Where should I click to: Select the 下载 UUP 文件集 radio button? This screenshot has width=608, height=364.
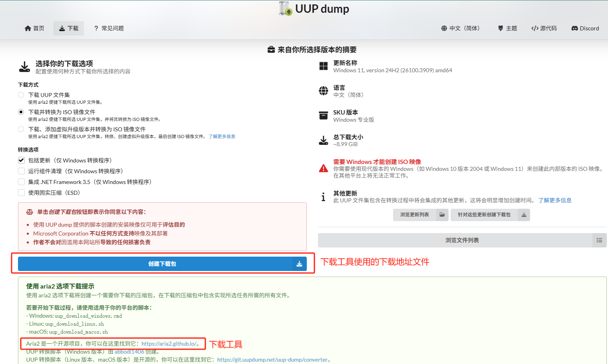click(21, 95)
